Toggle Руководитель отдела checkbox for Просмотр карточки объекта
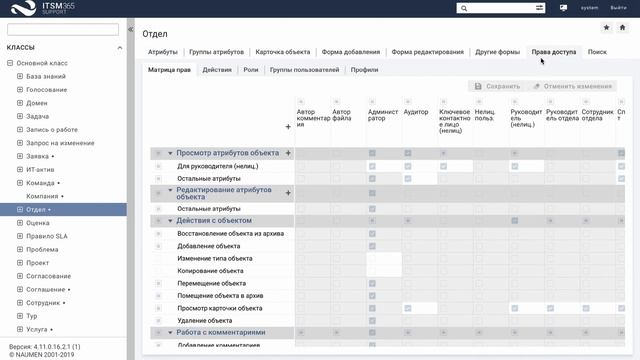This screenshot has width=640, height=360. pos(550,308)
